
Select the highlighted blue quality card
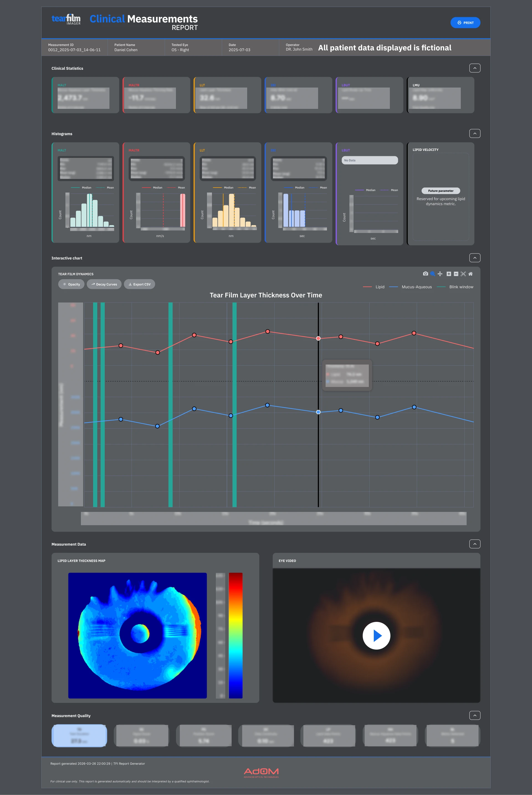click(80, 735)
